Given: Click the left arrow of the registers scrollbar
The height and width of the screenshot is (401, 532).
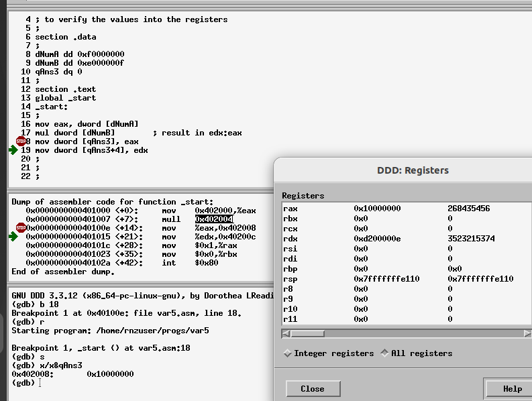Looking at the screenshot, I should point(286,333).
